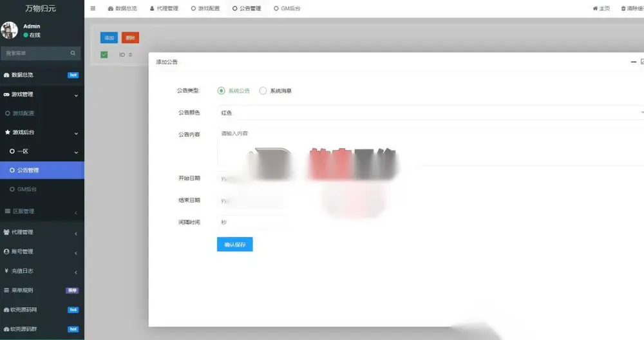Click the 菜单 badge beside 菜单规则
Image resolution: width=644 pixels, height=340 pixels.
(72, 290)
